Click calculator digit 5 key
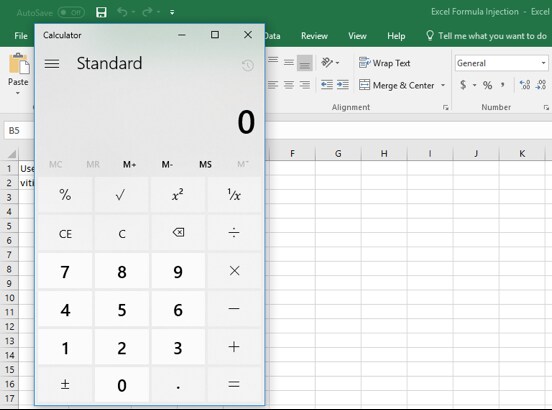552x410 pixels. pyautogui.click(x=121, y=309)
